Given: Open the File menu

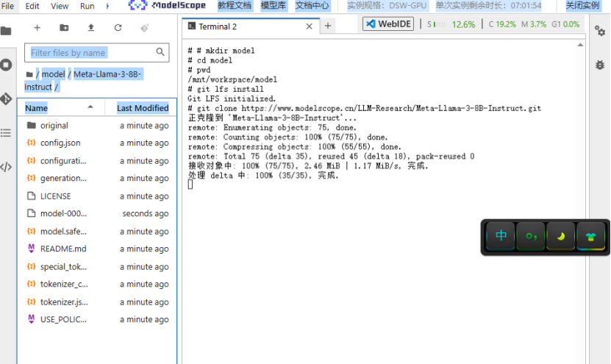Looking at the screenshot, I should 8,6.
